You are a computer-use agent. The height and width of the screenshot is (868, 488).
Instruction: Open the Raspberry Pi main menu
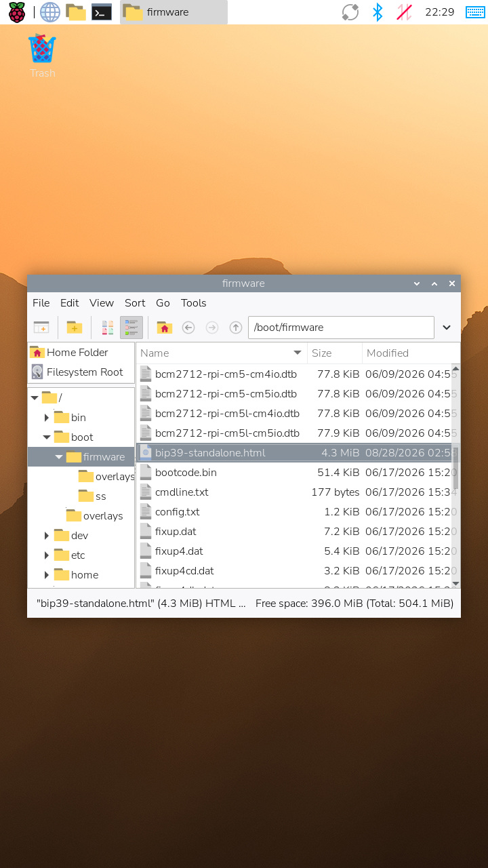click(16, 12)
